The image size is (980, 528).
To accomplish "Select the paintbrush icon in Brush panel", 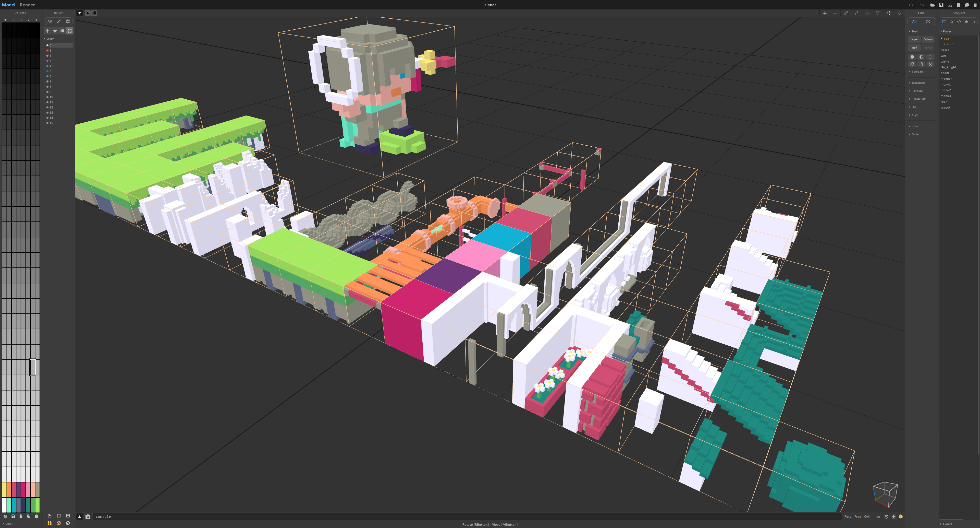I will [59, 21].
